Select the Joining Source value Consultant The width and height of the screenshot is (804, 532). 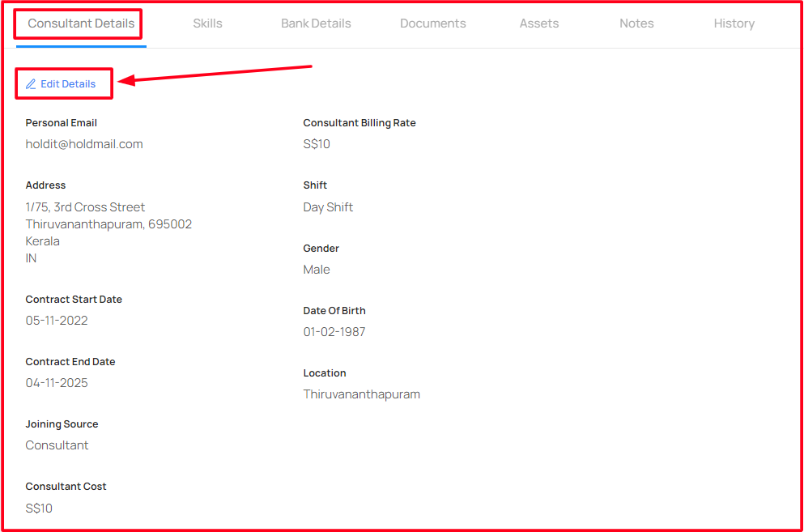pyautogui.click(x=57, y=445)
